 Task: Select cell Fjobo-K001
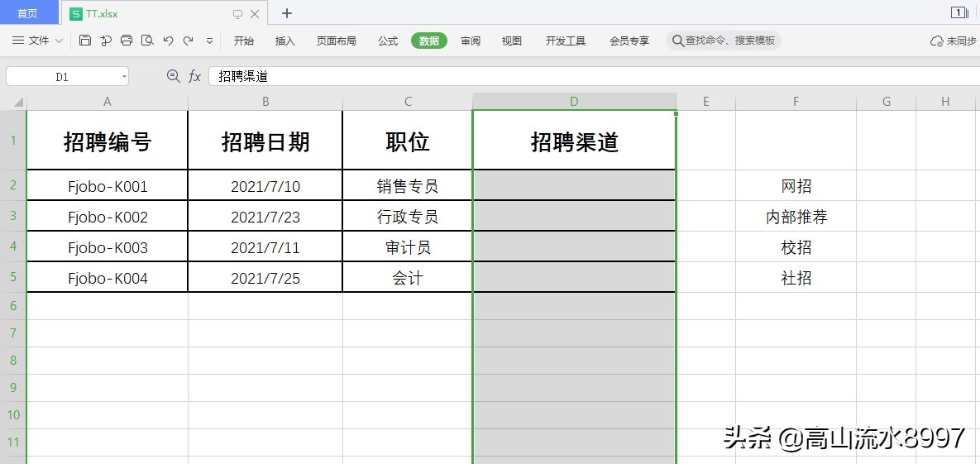[x=107, y=186]
